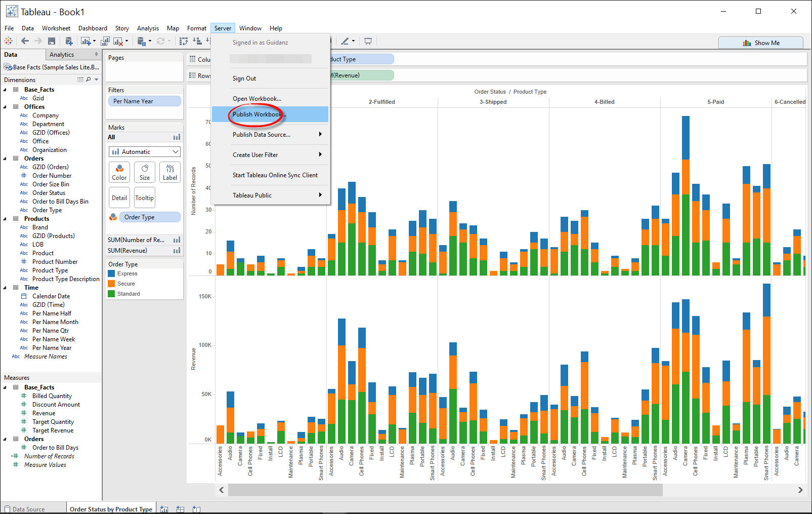812x514 pixels.
Task: Pause auto updates via the toolbar icon
Action: point(142,41)
